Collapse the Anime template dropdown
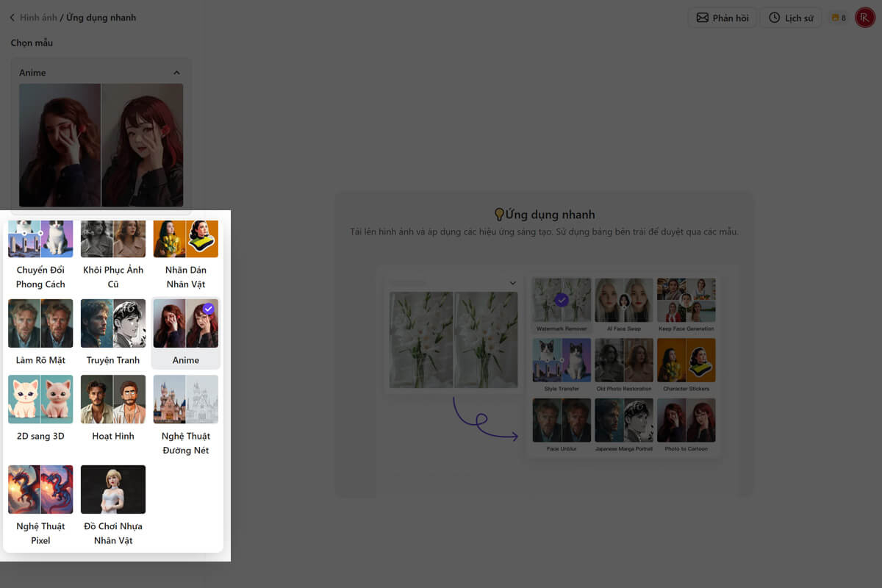Image resolution: width=882 pixels, height=588 pixels. coord(176,73)
